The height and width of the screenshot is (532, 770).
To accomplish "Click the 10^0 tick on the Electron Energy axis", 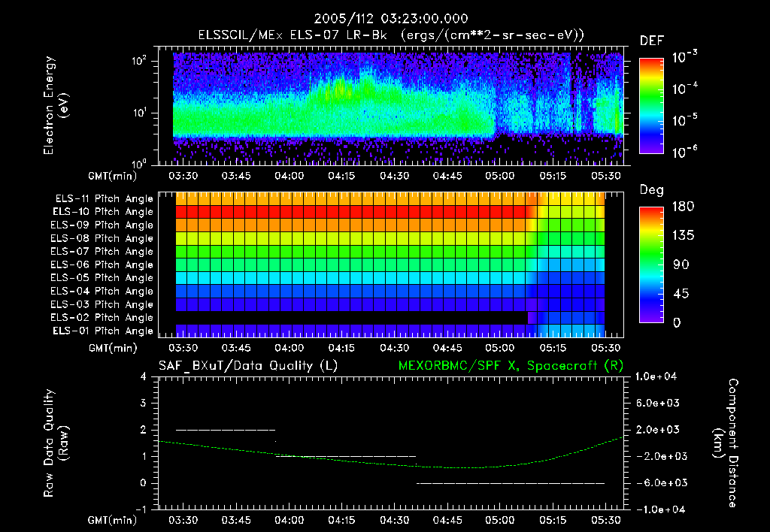I will (x=139, y=163).
